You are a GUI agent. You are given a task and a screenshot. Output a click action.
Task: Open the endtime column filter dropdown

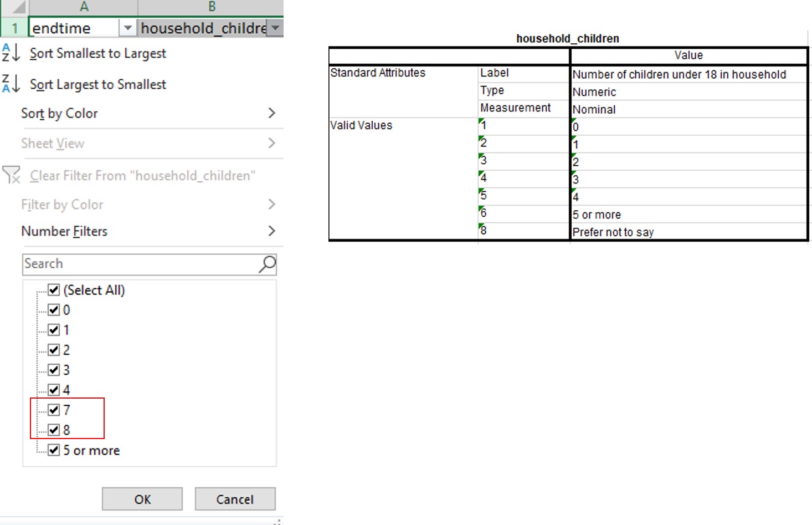127,28
